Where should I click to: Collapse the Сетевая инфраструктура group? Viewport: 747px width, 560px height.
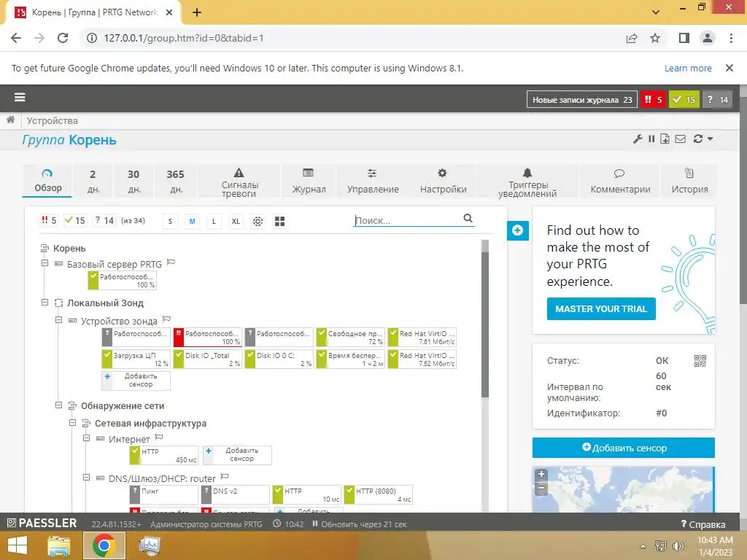pos(72,422)
